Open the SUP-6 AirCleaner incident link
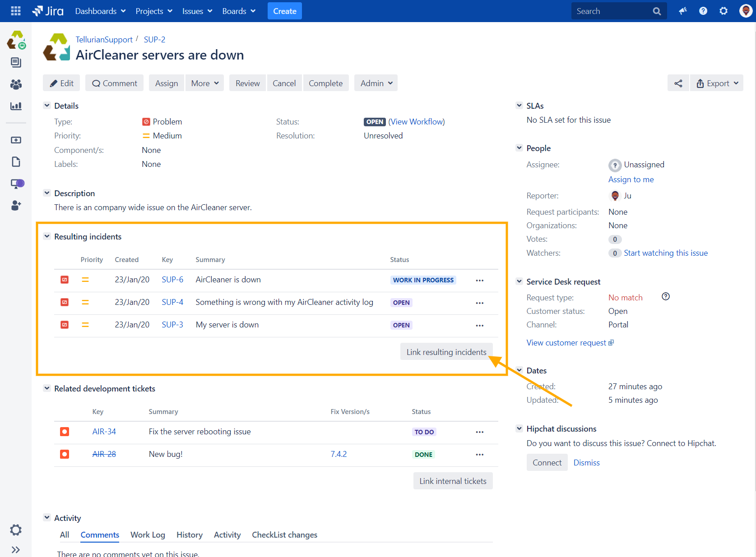 click(x=172, y=280)
